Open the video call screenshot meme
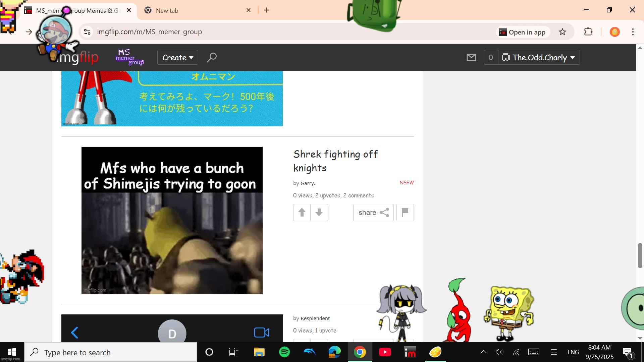The width and height of the screenshot is (644, 362). coord(172,328)
